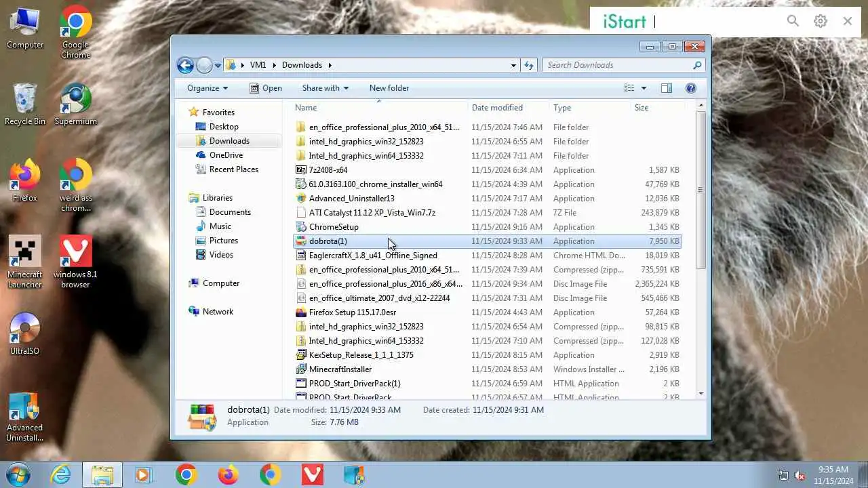Click the change your view icon button
868x488 pixels.
pos(629,88)
